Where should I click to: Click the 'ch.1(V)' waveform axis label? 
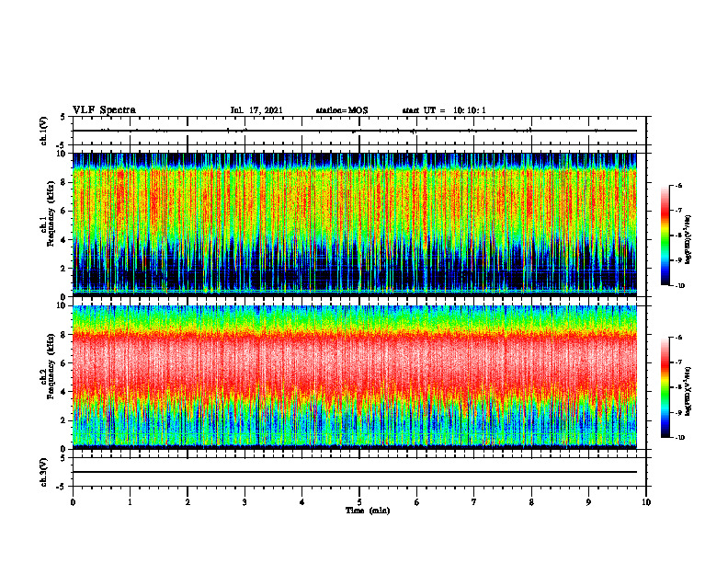tap(44, 131)
